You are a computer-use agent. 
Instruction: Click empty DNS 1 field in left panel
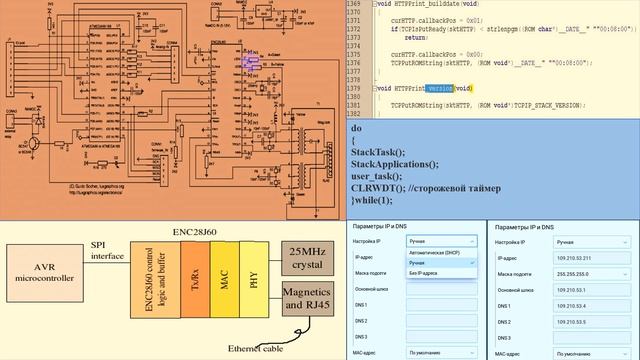click(442, 305)
